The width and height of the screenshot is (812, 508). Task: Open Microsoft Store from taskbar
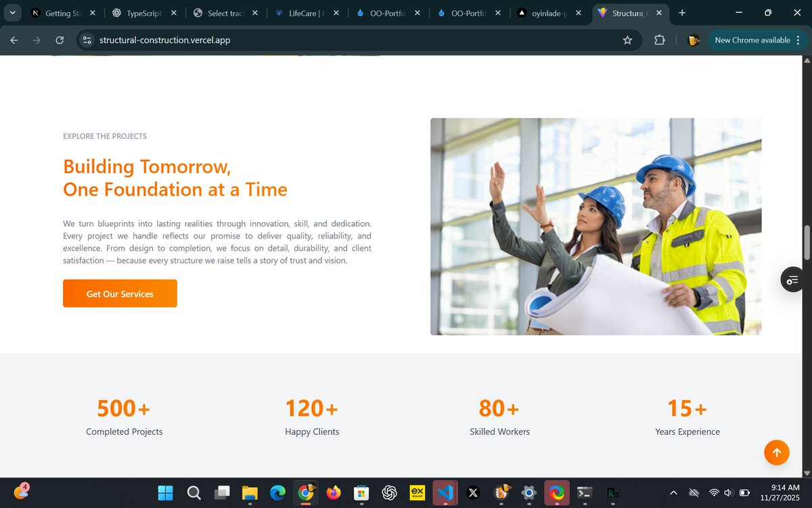(361, 492)
